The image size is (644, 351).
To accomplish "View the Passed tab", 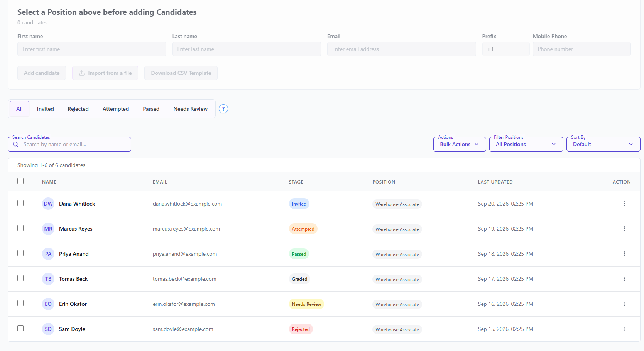I will click(x=151, y=109).
